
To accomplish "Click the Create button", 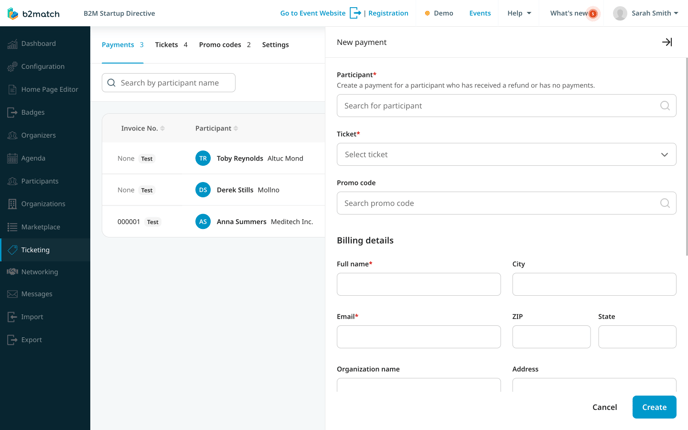I will pyautogui.click(x=654, y=407).
